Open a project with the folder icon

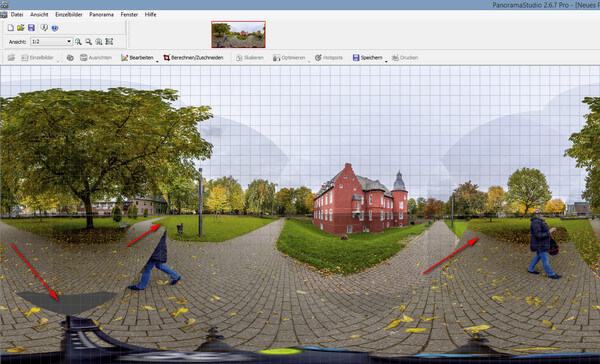(21, 28)
